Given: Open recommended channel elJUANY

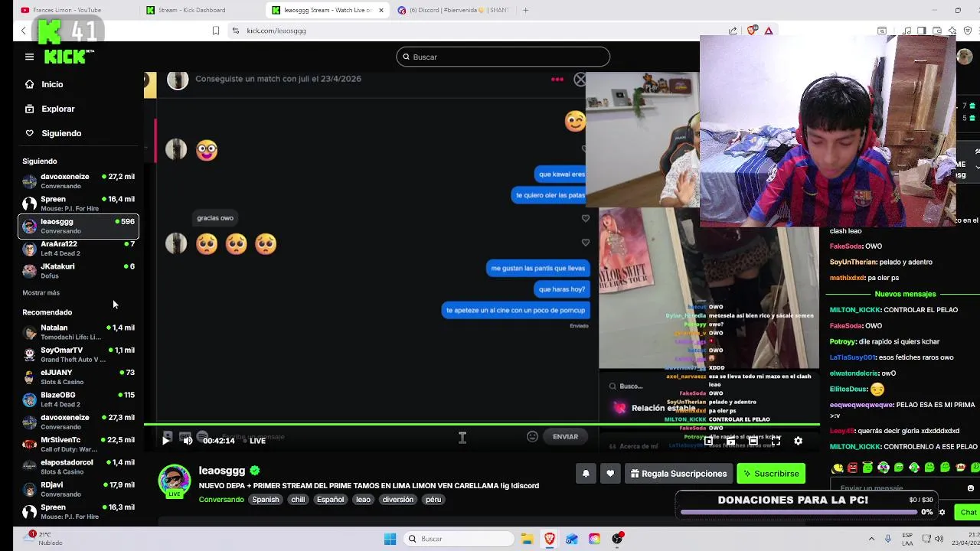Looking at the screenshot, I should (x=78, y=377).
